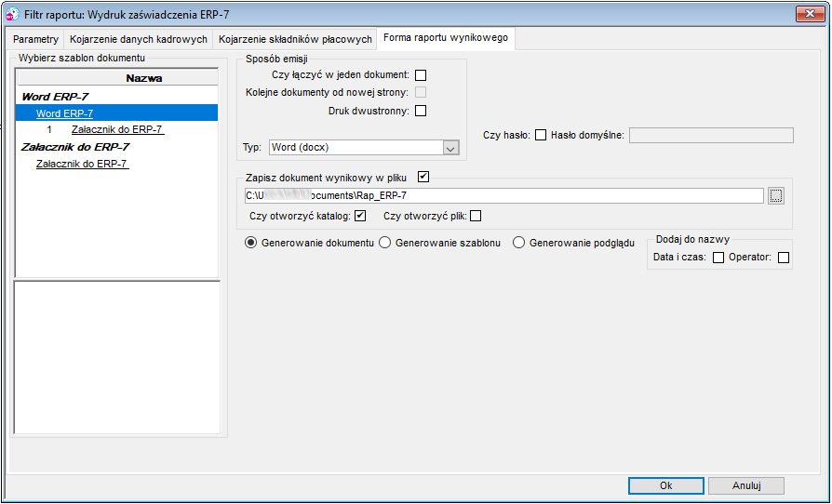
Task: Confirm with the Ok button
Action: coord(666,485)
